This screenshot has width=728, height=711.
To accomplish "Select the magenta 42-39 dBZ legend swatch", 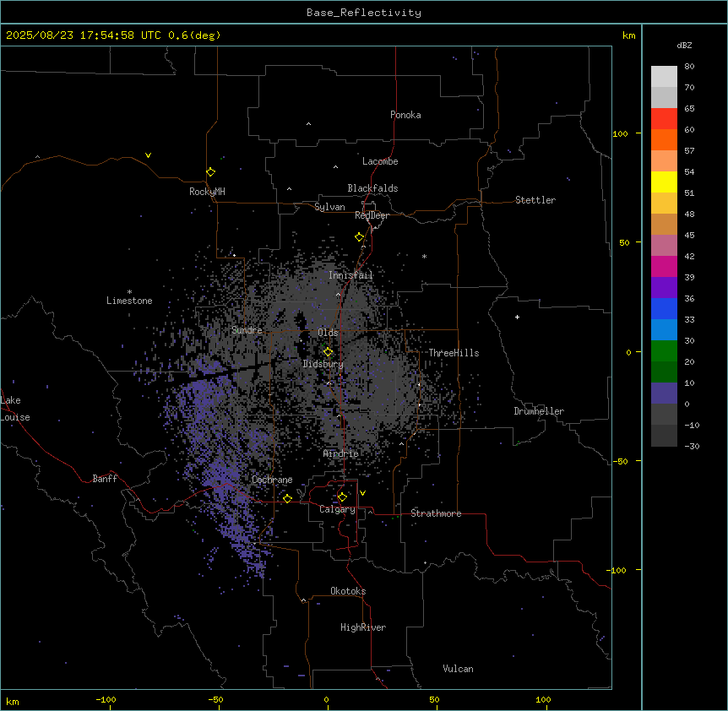I will point(664,266).
